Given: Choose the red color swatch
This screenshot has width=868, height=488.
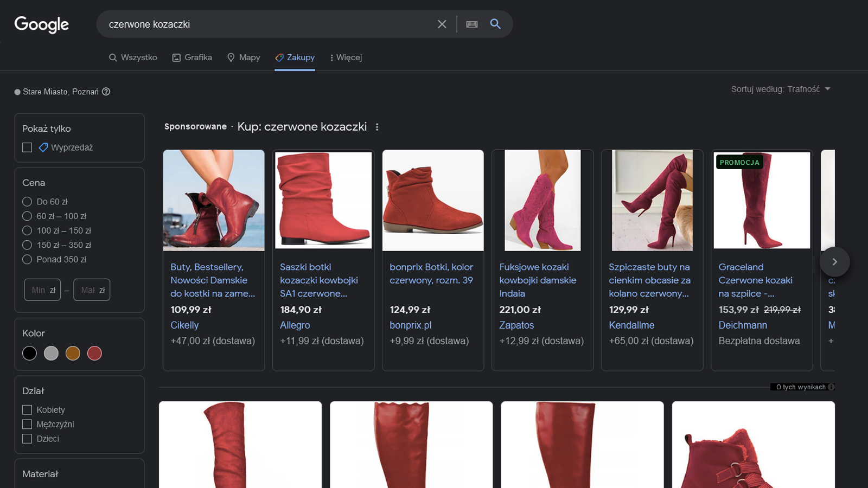Looking at the screenshot, I should click(x=94, y=354).
